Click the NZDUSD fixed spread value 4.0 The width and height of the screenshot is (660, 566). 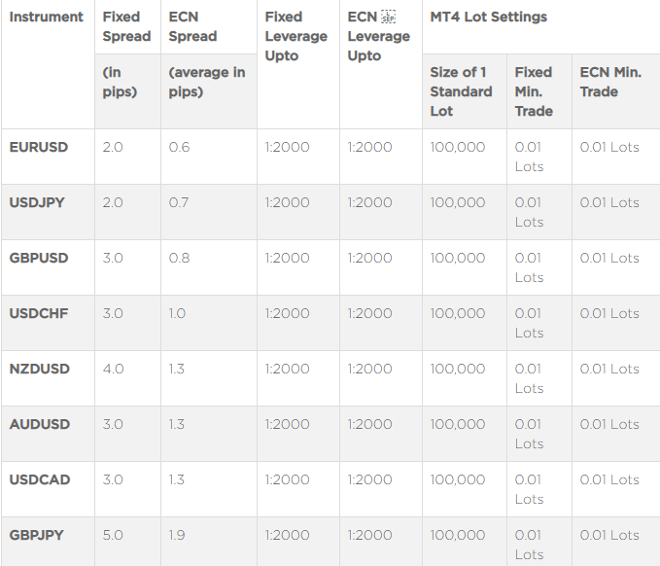[x=113, y=369]
